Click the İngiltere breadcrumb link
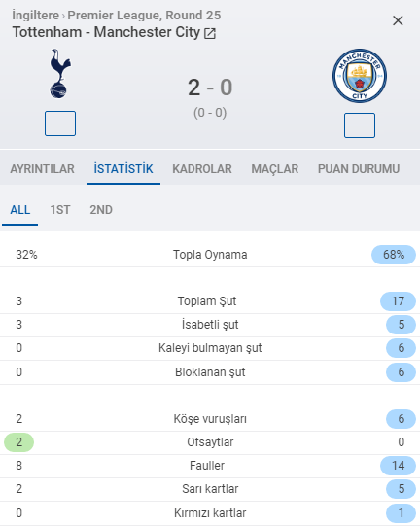The height and width of the screenshot is (526, 420). coord(36,16)
